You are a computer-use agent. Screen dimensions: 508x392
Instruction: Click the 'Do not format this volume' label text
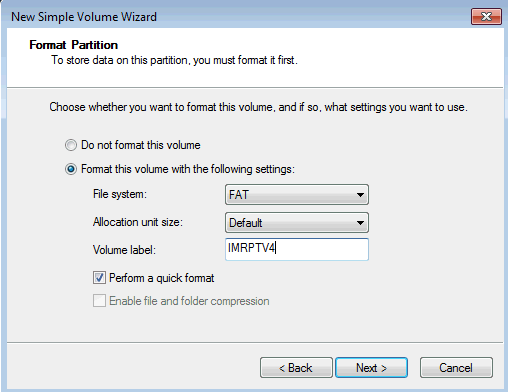[x=141, y=145]
